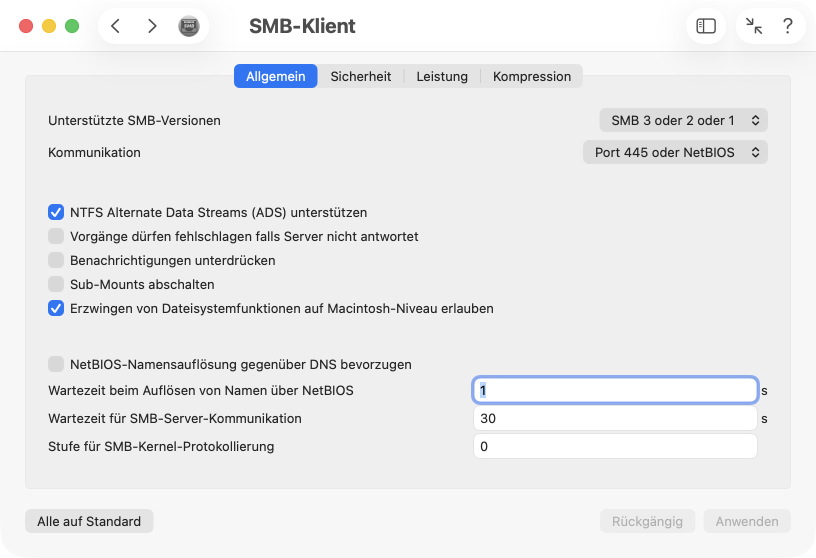Screen dimensions: 816x558
Task: Uncheck NTFS Alternate Data Streams support
Action: click(56, 212)
